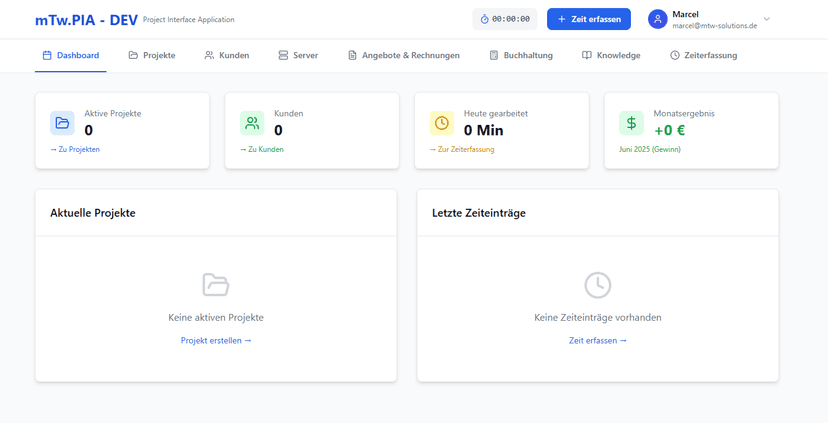Switch to the Projekte tab
This screenshot has height=423, width=828.
click(152, 55)
